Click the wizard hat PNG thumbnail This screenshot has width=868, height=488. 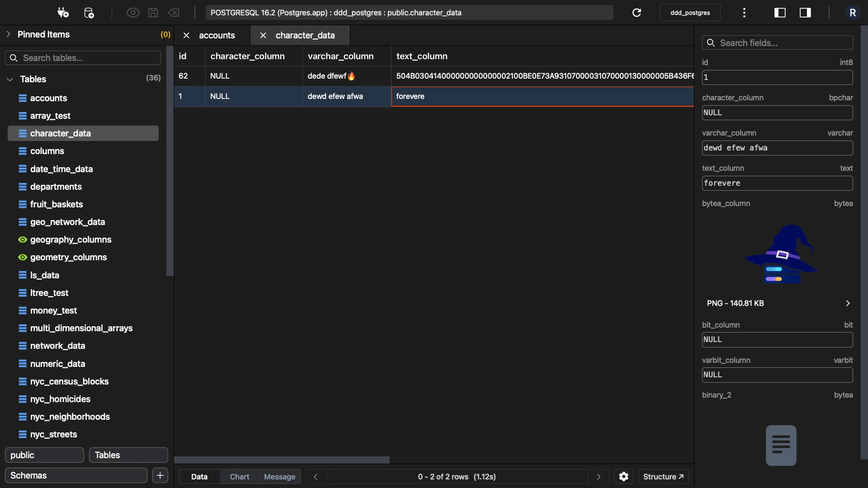click(781, 254)
